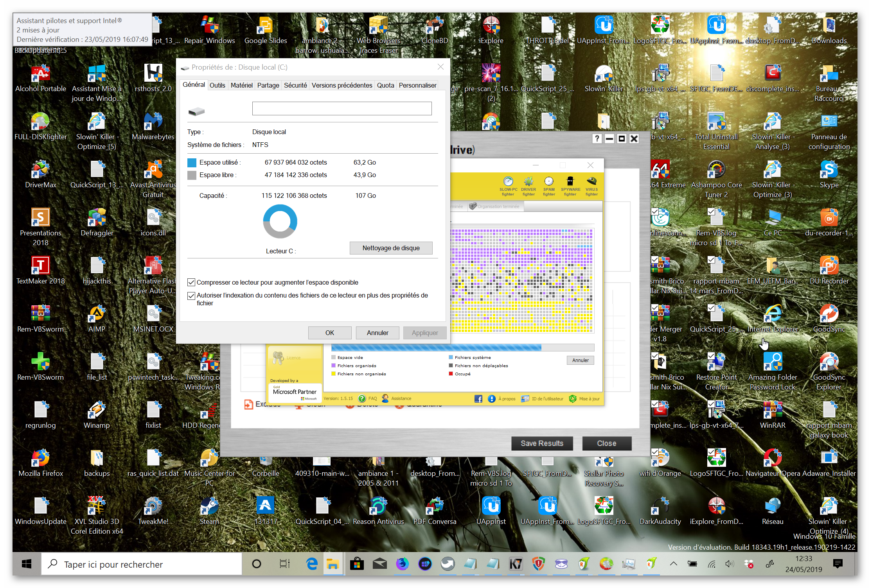Click Save Results in the gray window
The height and width of the screenshot is (588, 870).
(x=542, y=443)
